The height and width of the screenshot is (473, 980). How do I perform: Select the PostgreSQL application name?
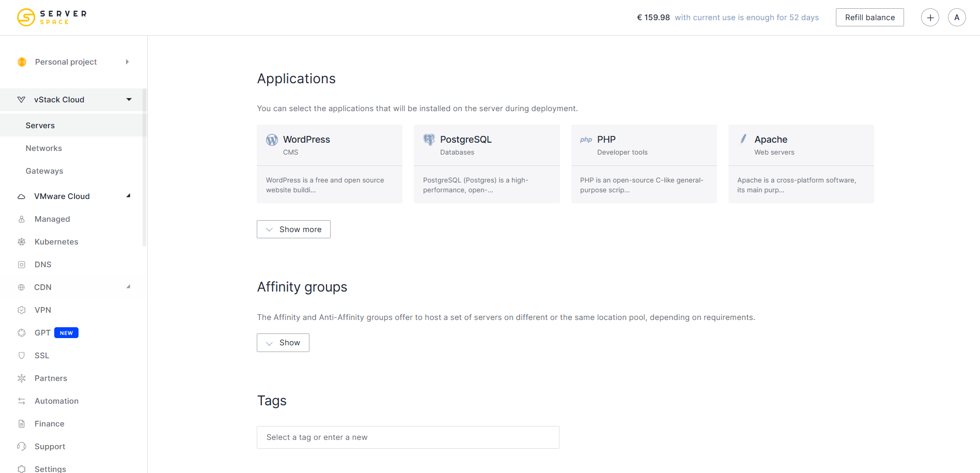[x=466, y=140]
